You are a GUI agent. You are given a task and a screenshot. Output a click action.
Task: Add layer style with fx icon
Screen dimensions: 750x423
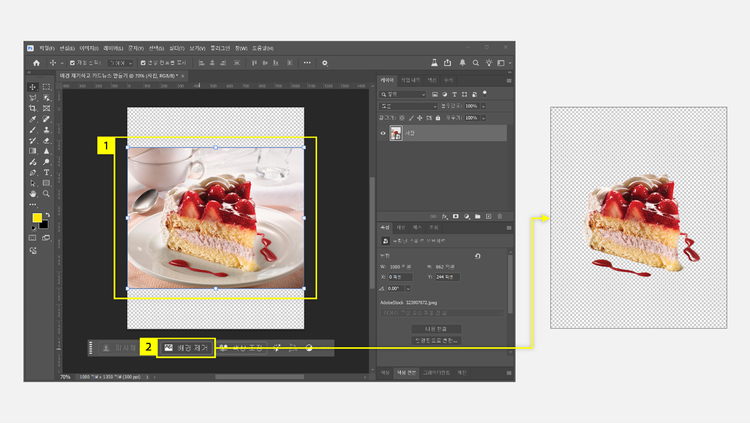(444, 216)
